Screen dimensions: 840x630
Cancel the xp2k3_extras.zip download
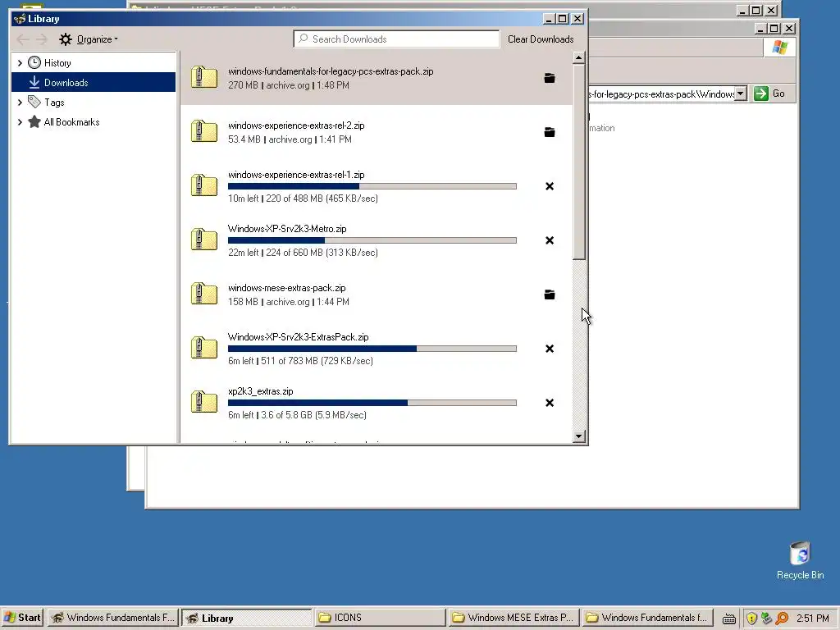point(549,403)
